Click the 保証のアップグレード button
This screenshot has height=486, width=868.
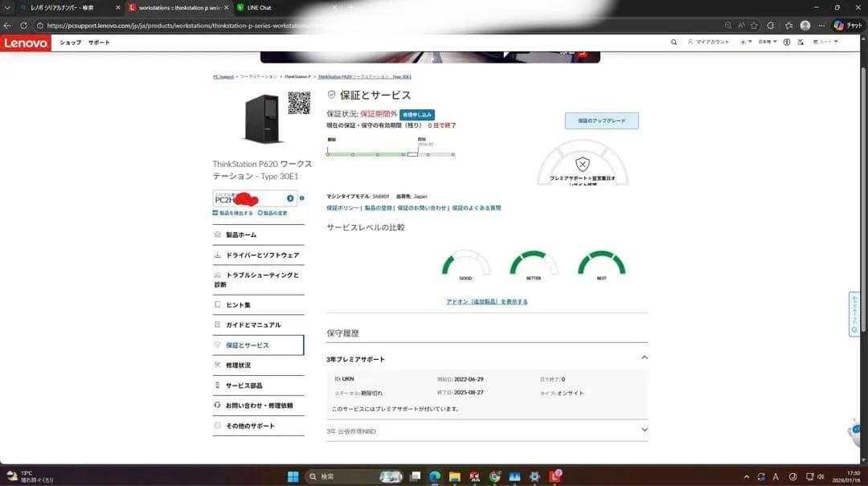(x=604, y=120)
